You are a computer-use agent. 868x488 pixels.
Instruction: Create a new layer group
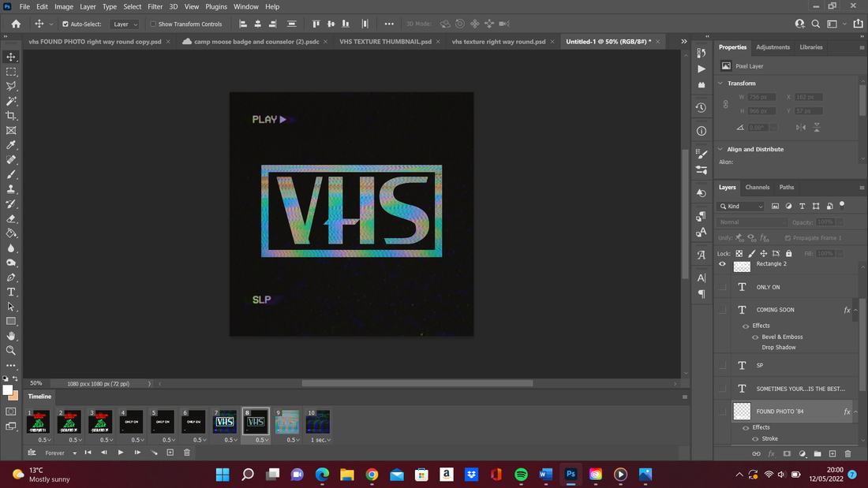817,453
